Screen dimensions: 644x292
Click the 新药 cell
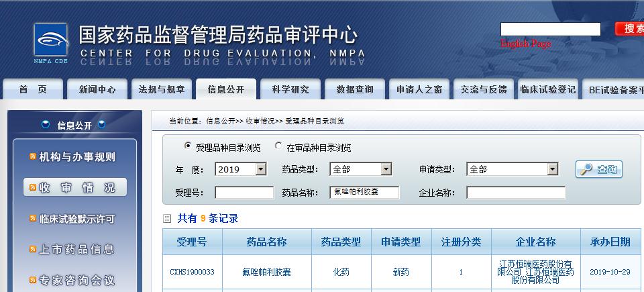(x=401, y=272)
